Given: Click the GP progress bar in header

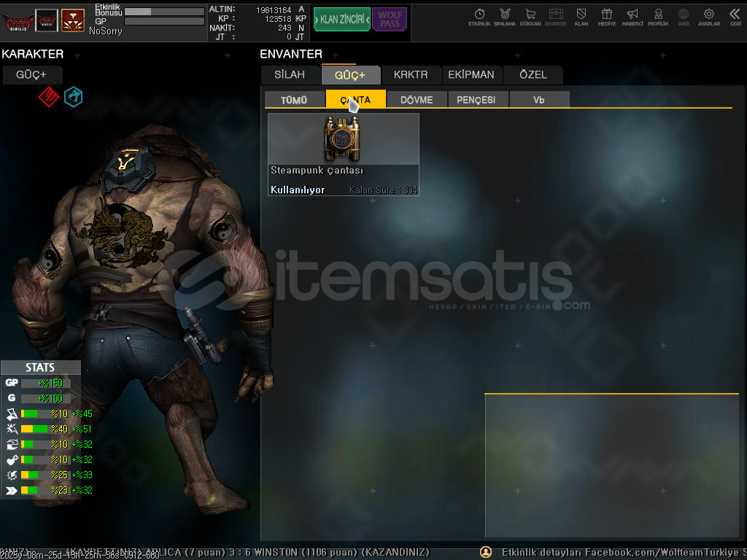Looking at the screenshot, I should [164, 21].
